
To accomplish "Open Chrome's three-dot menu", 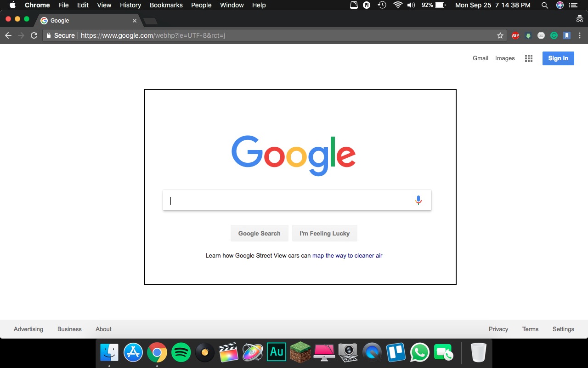I will 580,35.
